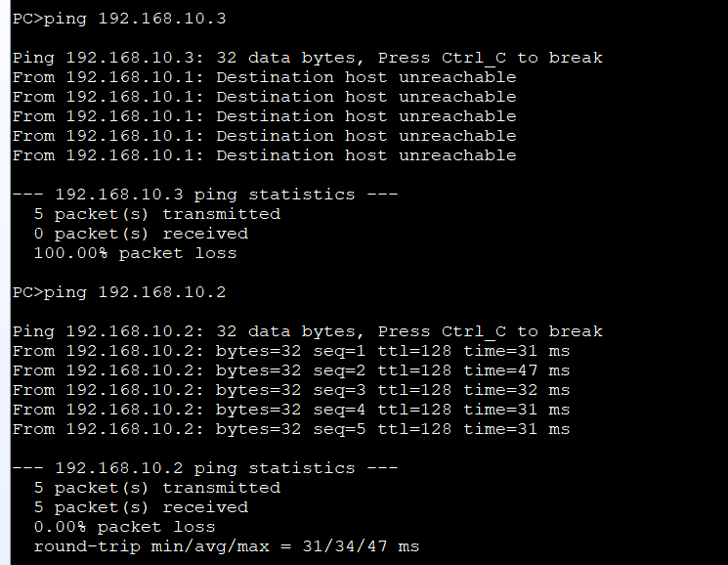This screenshot has width=728, height=565.
Task: Click the "0 packet(s) received" line
Action: pyautogui.click(x=141, y=234)
